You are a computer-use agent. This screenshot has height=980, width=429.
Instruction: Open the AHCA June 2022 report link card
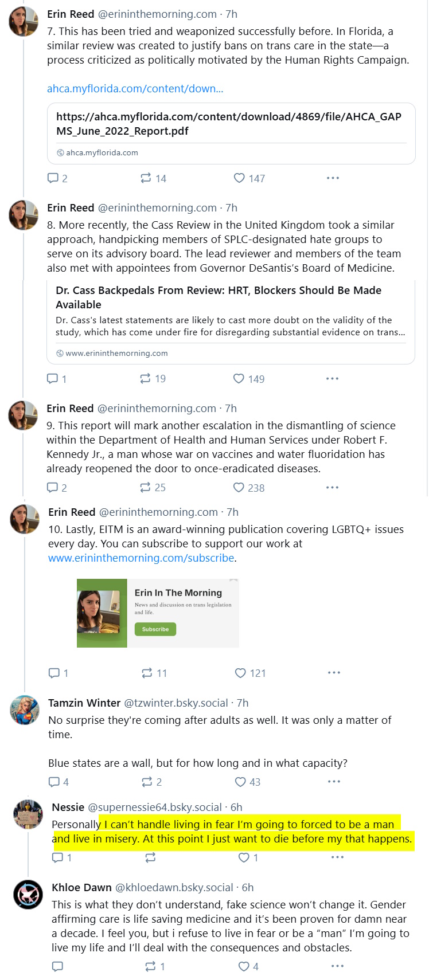pos(231,134)
